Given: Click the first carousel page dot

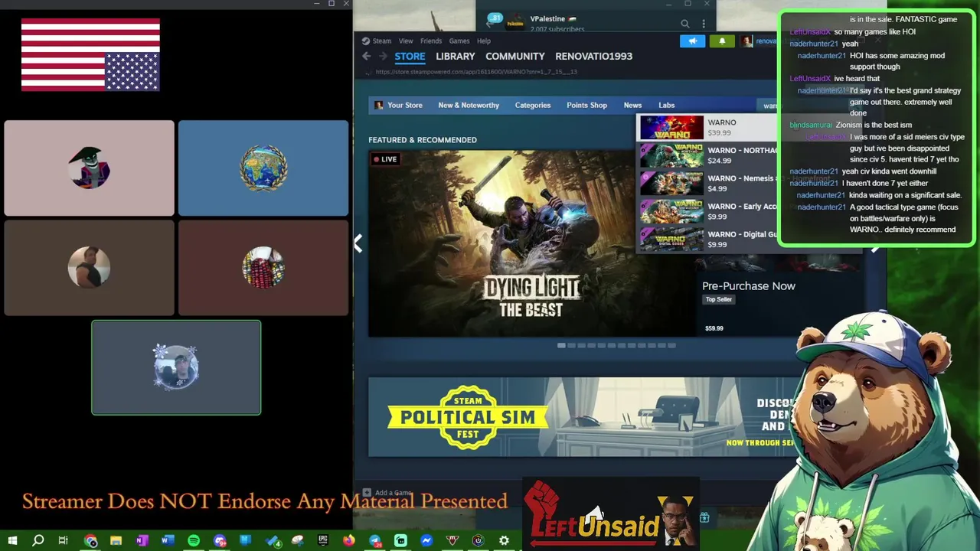Looking at the screenshot, I should (x=561, y=345).
